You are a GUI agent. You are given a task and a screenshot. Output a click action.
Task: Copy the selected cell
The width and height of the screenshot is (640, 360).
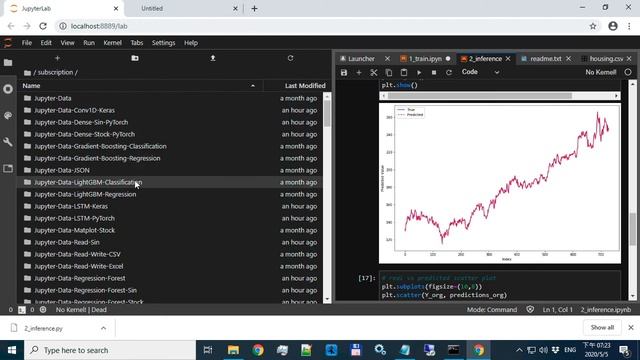click(x=389, y=72)
